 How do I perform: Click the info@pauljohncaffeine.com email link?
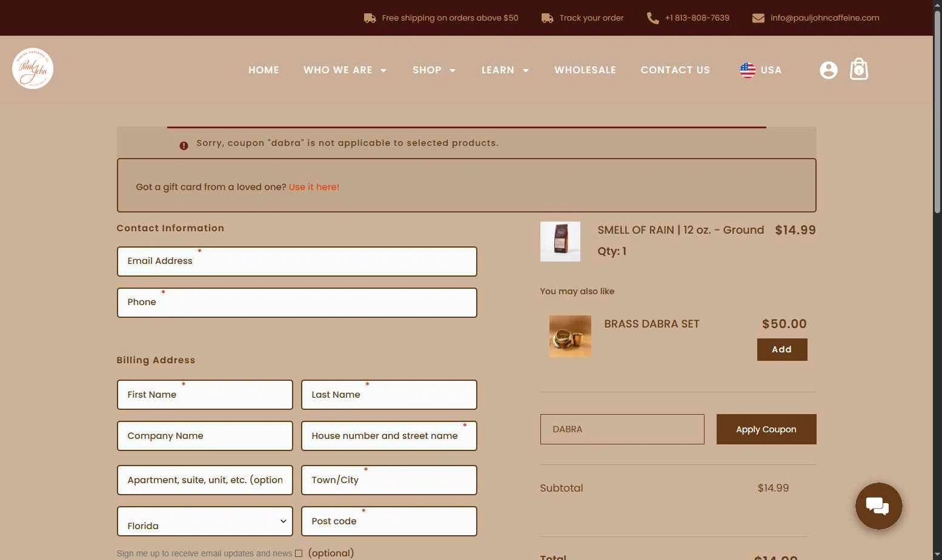point(825,18)
